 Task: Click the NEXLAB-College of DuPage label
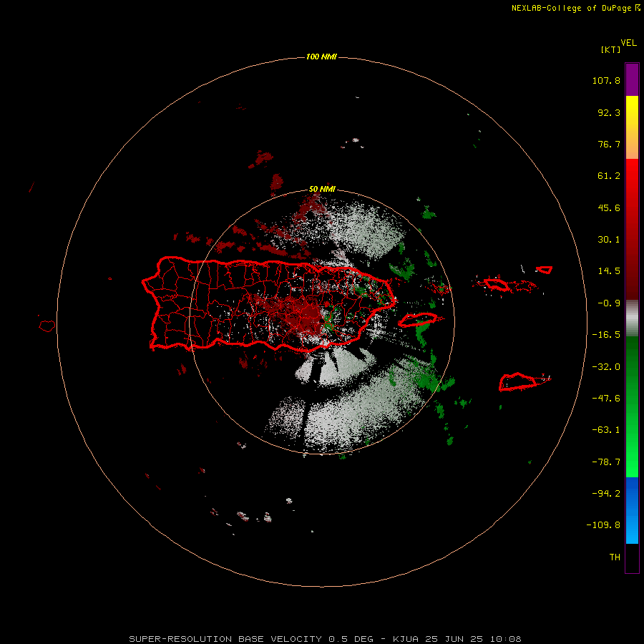(575, 8)
